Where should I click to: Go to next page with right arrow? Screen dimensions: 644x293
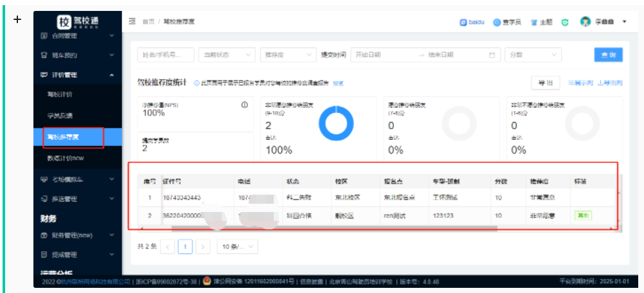(x=203, y=247)
